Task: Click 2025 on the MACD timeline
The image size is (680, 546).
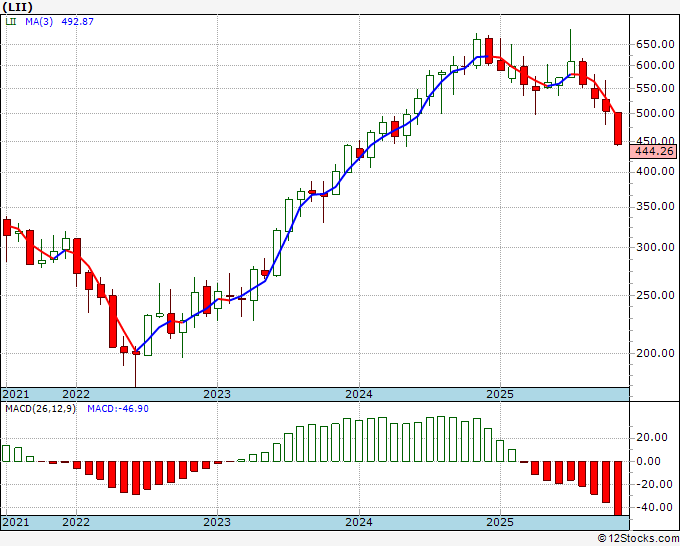Action: click(500, 522)
